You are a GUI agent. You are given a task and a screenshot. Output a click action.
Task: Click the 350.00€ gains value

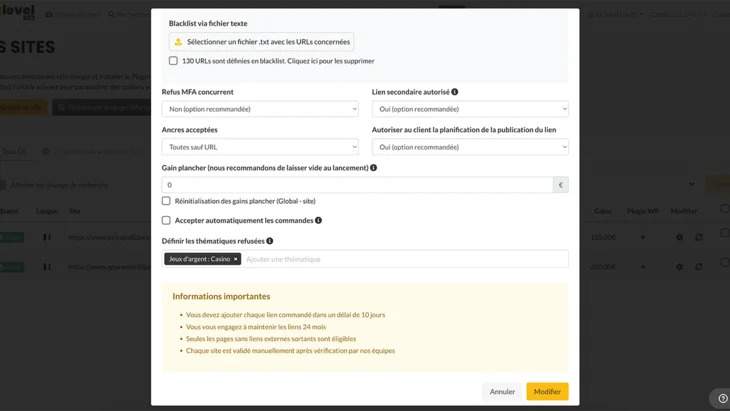coord(603,267)
